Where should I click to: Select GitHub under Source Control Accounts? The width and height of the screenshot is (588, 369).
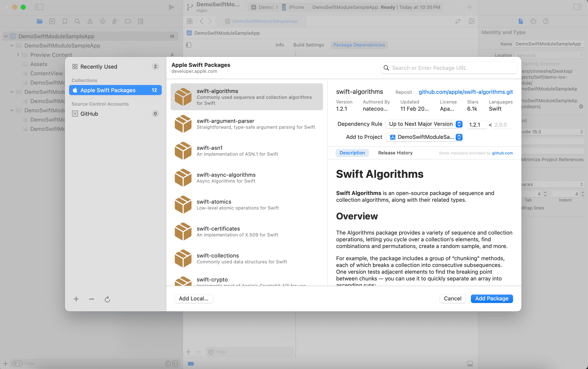pos(89,114)
